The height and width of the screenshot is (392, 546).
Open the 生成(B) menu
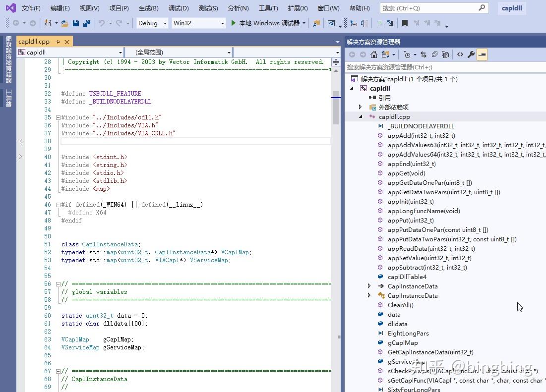(148, 8)
